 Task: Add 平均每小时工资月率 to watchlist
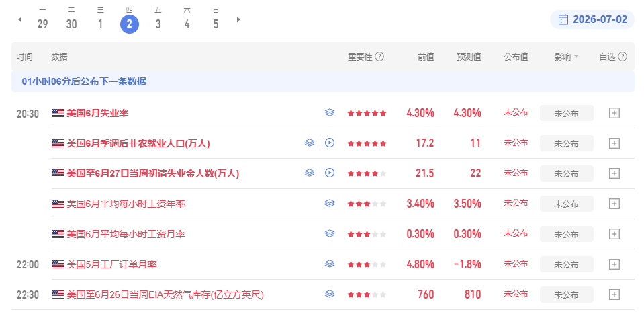tap(614, 234)
